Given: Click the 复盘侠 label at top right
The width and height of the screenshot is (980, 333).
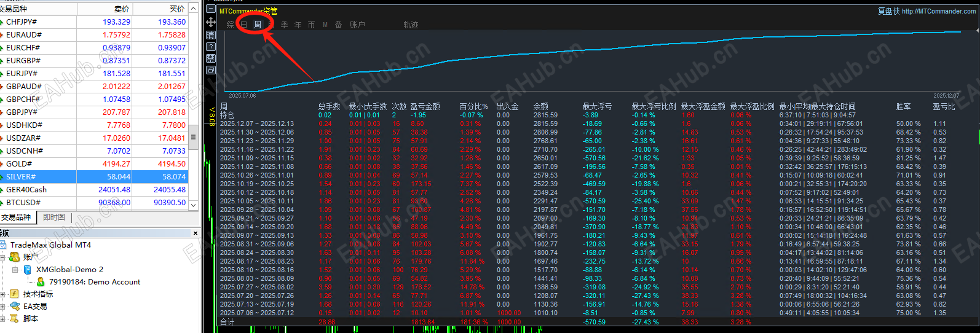Looking at the screenshot, I should tap(888, 11).
